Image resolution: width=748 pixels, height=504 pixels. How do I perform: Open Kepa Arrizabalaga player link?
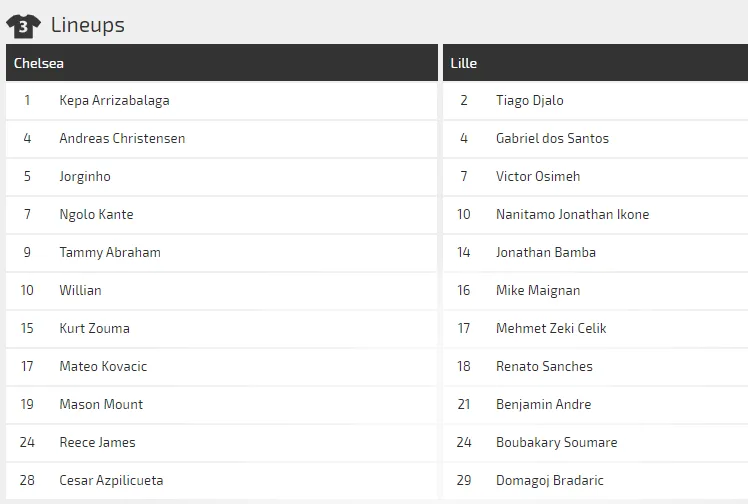coord(114,100)
